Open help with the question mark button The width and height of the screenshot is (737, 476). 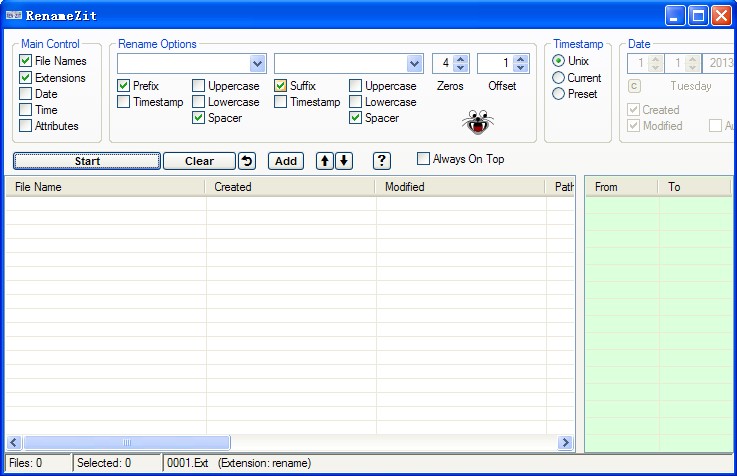[382, 161]
